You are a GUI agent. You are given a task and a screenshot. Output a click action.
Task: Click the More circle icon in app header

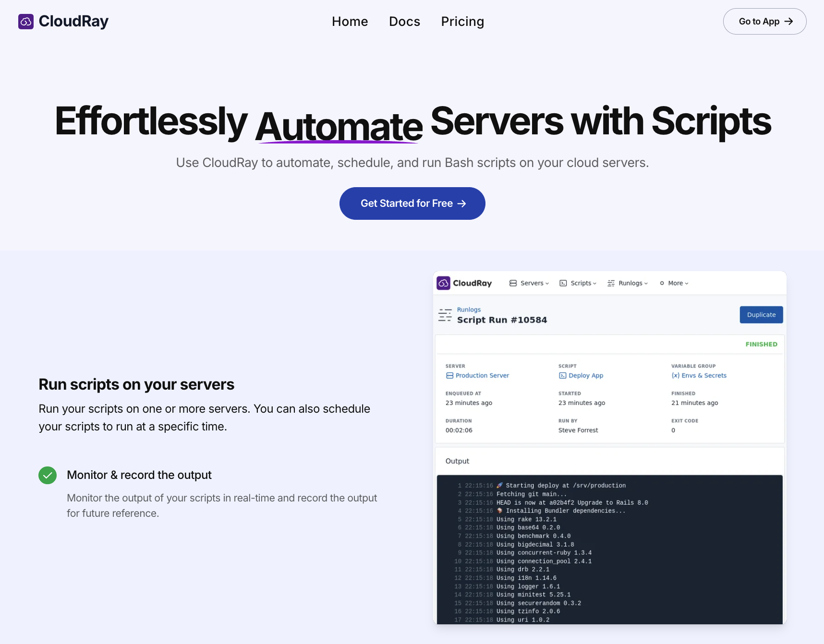click(662, 283)
